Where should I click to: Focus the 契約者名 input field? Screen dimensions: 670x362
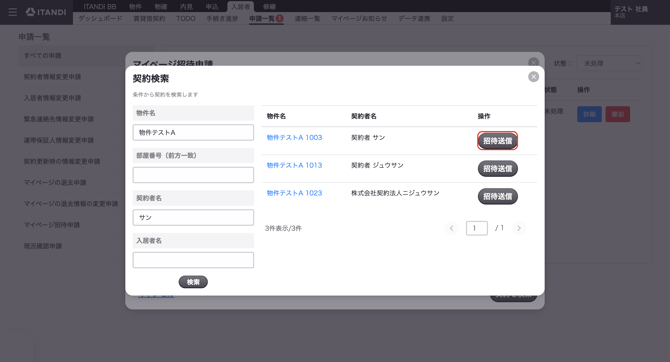click(193, 218)
